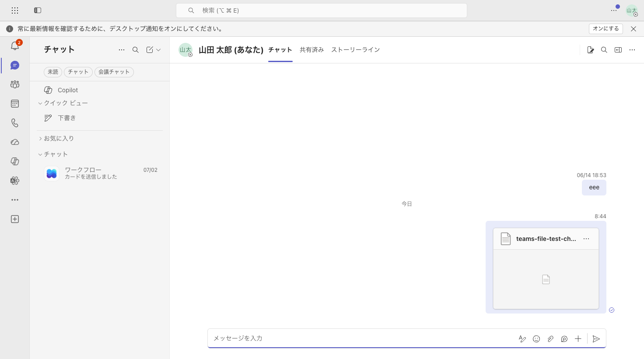Click the file preview thumbnail
Viewport: 644px width, 359px height.
(x=546, y=279)
